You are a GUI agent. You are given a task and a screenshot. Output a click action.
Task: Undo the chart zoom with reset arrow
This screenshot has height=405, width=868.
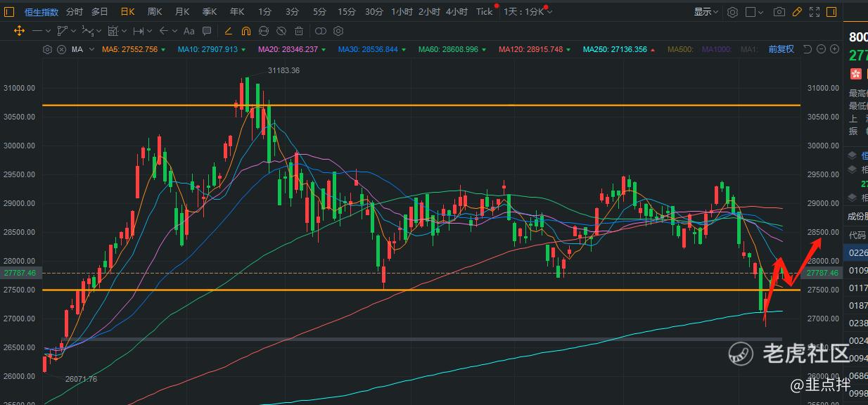[808, 49]
